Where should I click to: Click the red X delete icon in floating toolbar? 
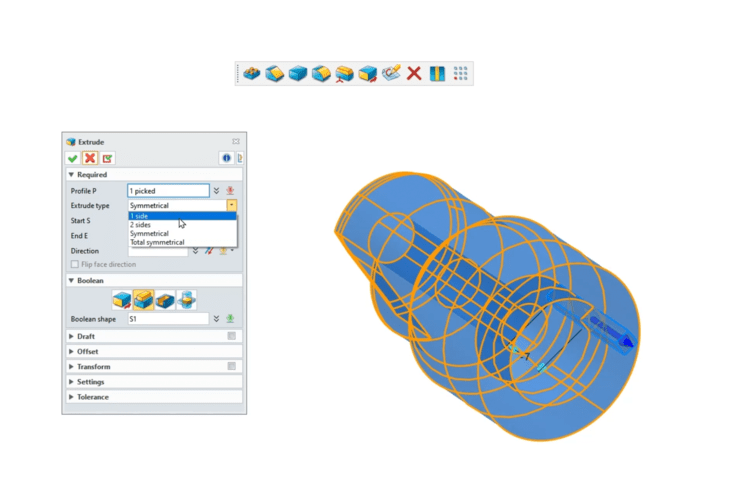click(x=414, y=73)
